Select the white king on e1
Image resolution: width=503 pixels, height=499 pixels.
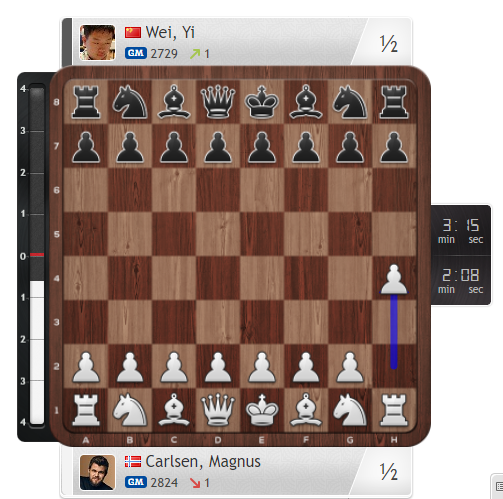pos(262,410)
